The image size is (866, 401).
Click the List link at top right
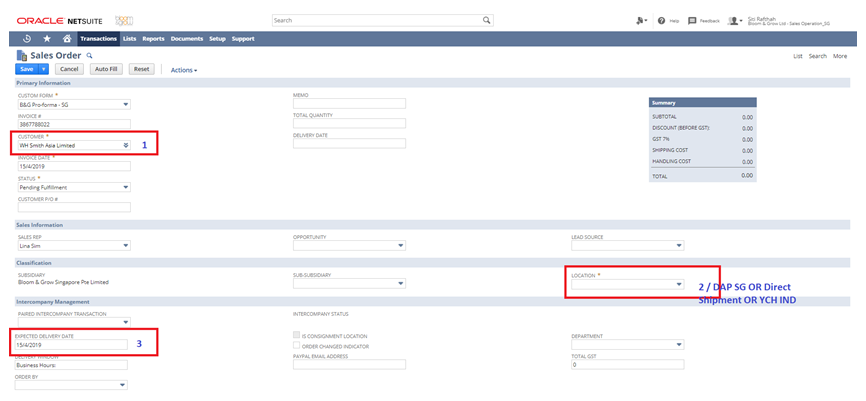pyautogui.click(x=798, y=56)
